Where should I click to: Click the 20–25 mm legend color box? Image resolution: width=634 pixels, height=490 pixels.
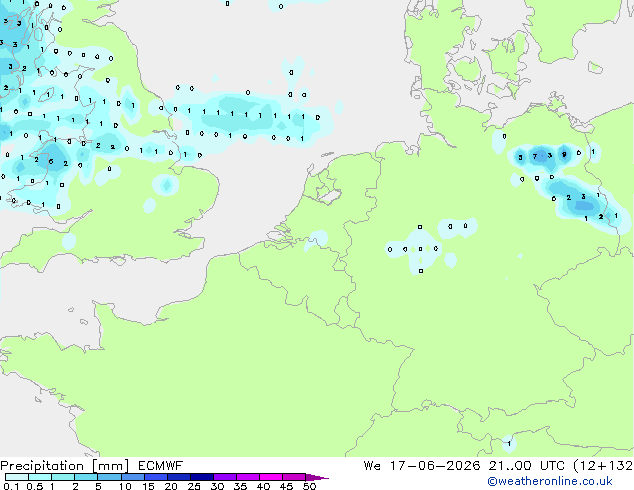coord(178,477)
